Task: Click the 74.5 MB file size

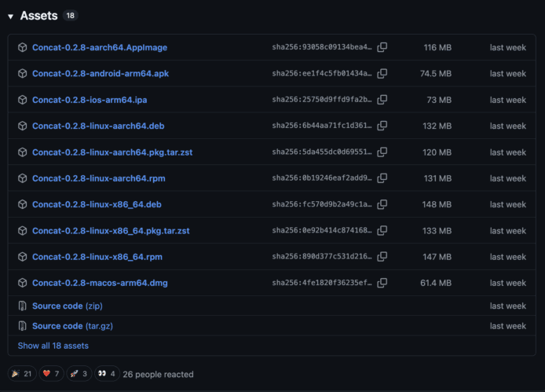Action: [x=436, y=73]
